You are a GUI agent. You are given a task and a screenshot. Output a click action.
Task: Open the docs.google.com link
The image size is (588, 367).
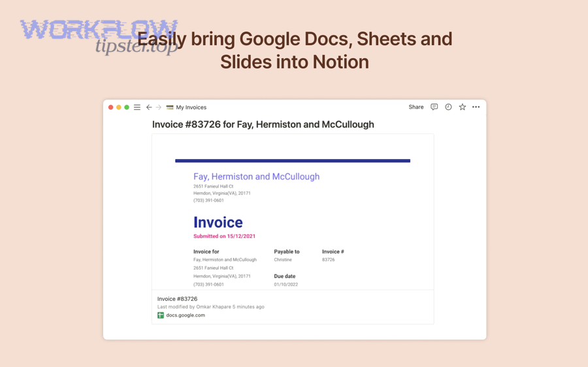tap(186, 315)
